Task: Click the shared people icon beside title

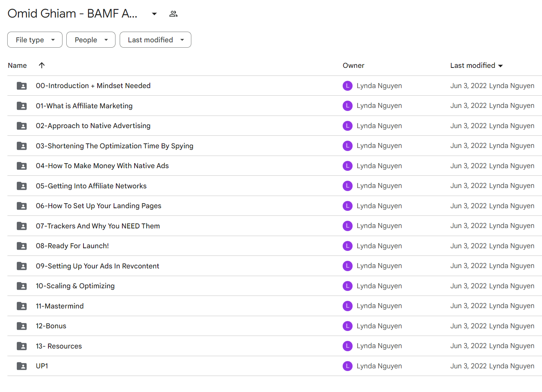Action: 173,14
